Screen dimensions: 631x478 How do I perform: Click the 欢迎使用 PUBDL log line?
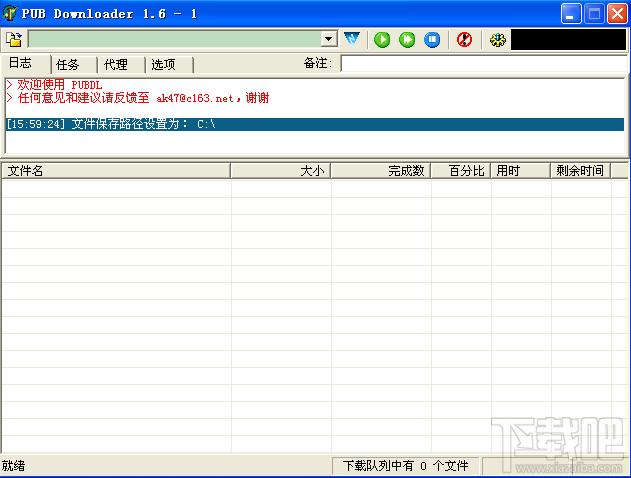[54, 85]
